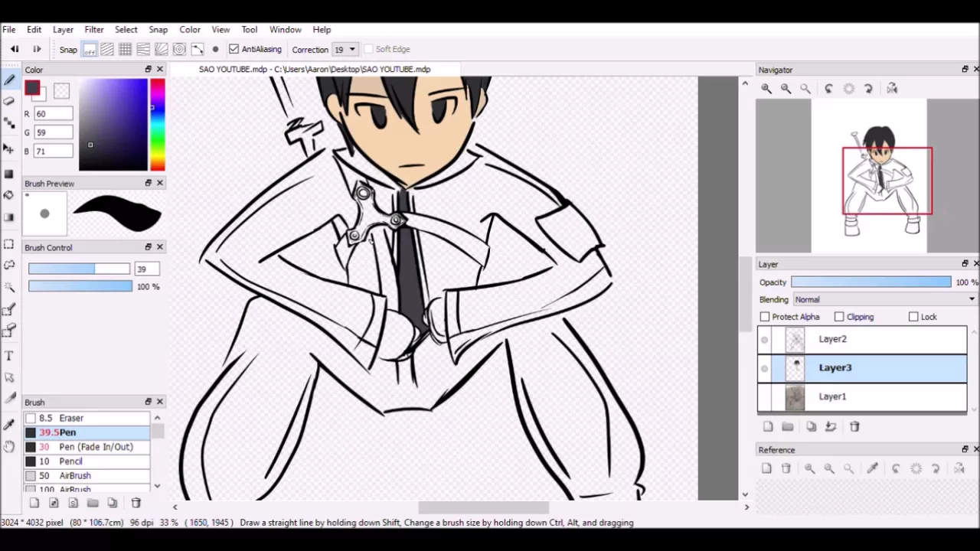
Task: Select the Operation (object) tool
Action: coord(9,377)
